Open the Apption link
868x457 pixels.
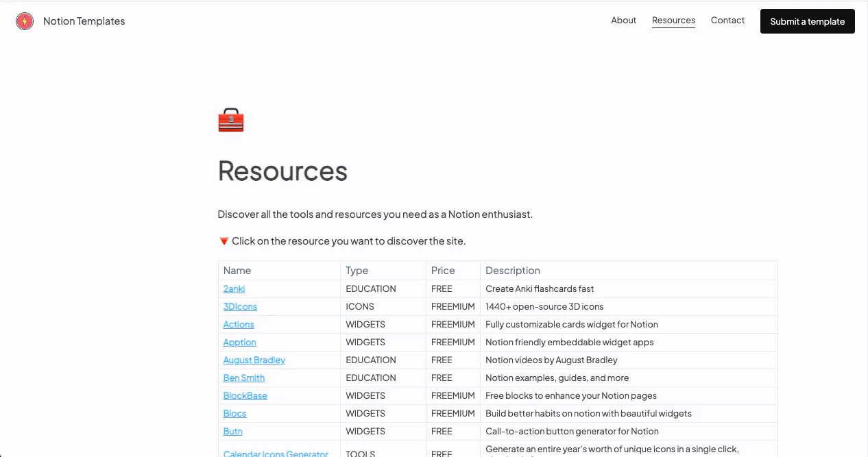click(240, 342)
